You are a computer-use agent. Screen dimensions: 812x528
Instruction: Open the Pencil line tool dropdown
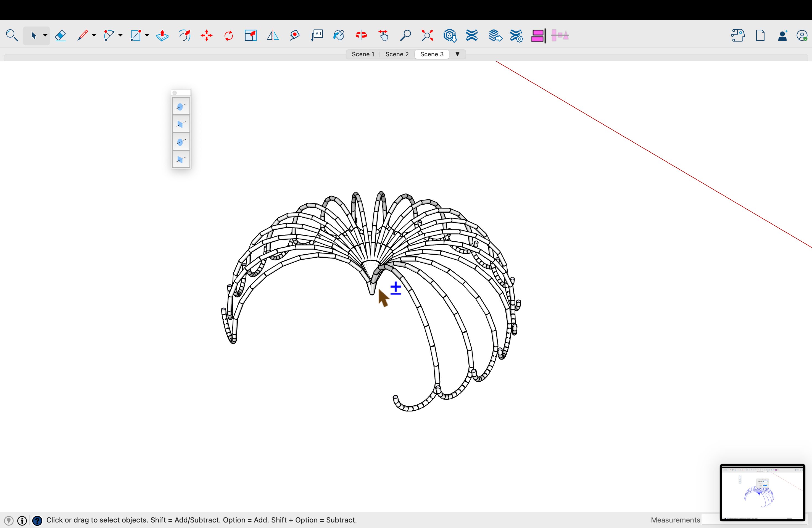point(94,35)
